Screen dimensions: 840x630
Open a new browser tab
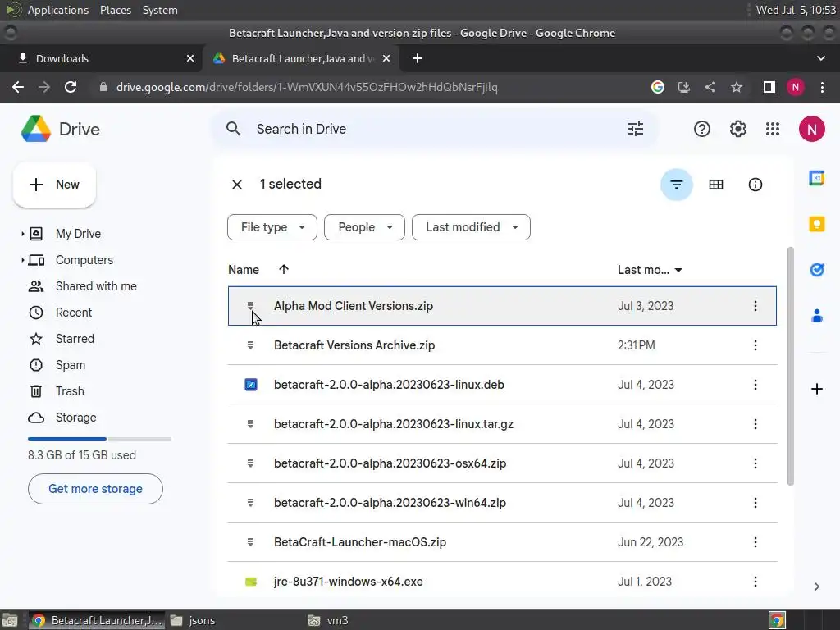pyautogui.click(x=418, y=58)
